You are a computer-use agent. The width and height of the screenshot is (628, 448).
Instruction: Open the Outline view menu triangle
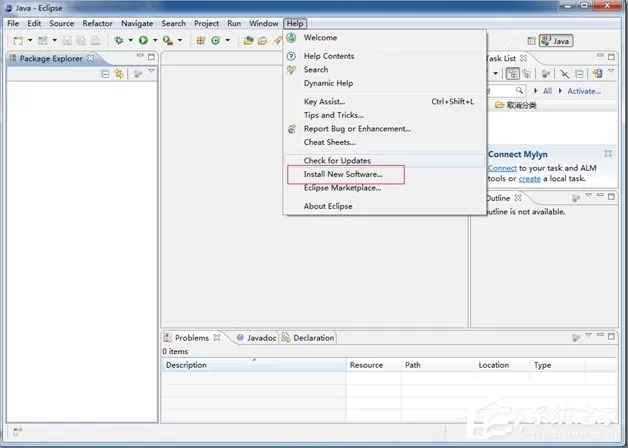(x=588, y=195)
